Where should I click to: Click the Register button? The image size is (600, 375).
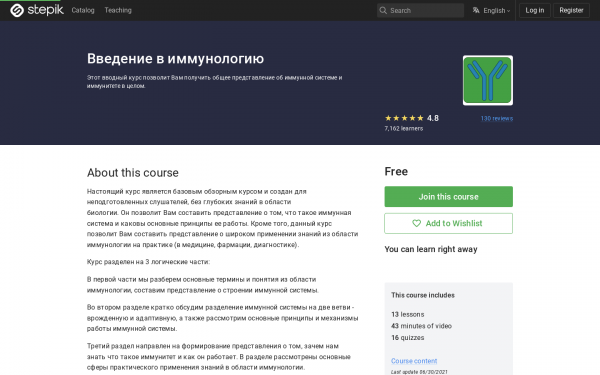(x=571, y=10)
